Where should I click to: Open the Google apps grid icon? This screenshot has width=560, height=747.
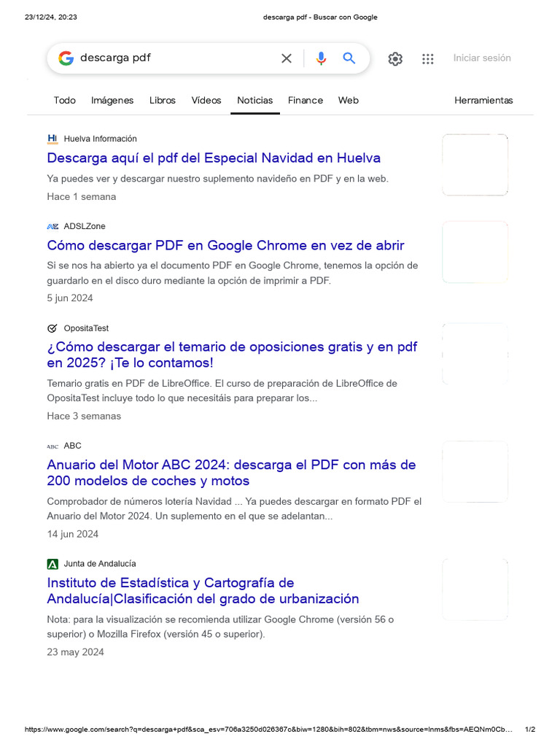[x=427, y=58]
